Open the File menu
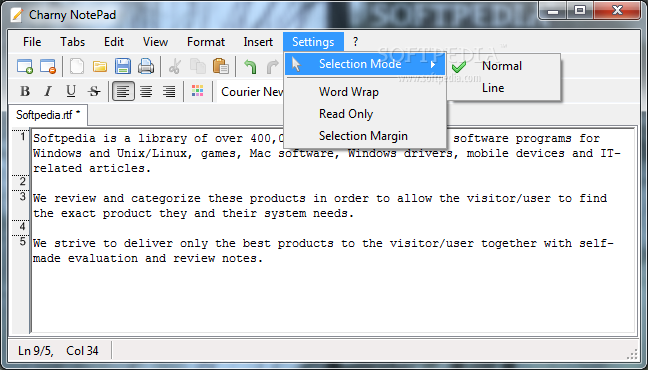The image size is (648, 370). pos(32,42)
